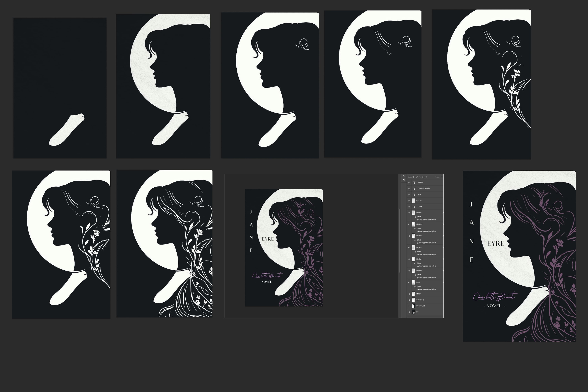This screenshot has height=392, width=588.
Task: Click the lock transparent pixels icon
Action: 413,177
